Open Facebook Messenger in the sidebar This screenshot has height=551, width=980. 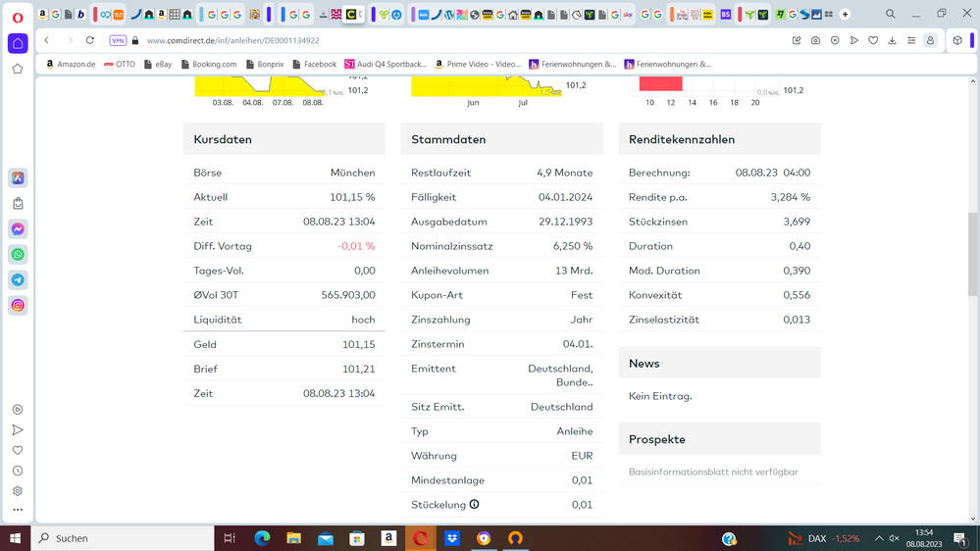coord(18,229)
